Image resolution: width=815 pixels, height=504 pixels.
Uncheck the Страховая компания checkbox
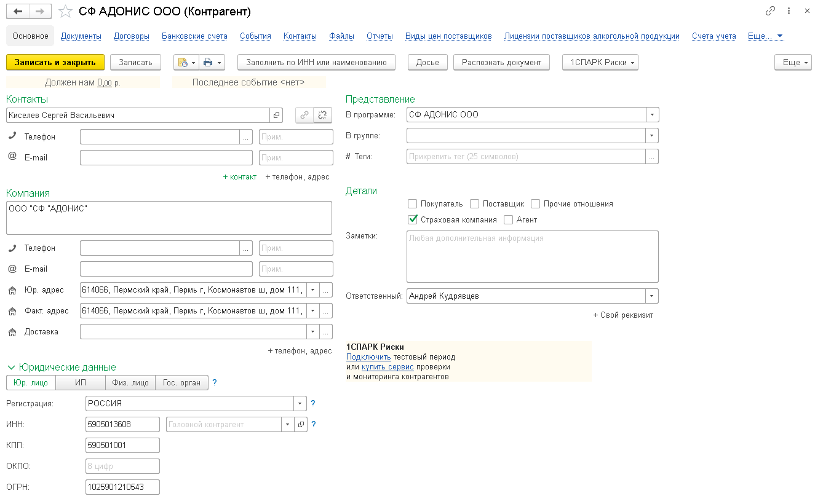(x=413, y=219)
